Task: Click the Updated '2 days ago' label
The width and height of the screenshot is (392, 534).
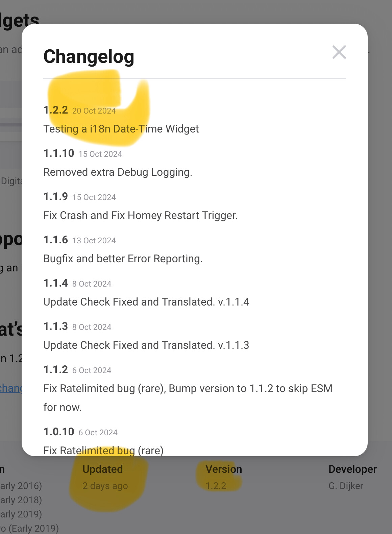Action: click(105, 486)
